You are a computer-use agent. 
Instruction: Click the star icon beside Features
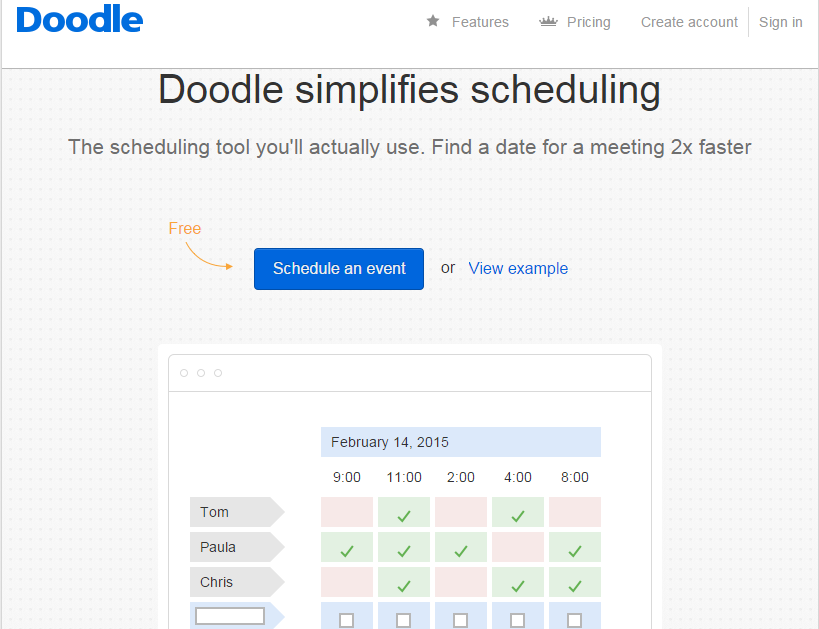[433, 21]
